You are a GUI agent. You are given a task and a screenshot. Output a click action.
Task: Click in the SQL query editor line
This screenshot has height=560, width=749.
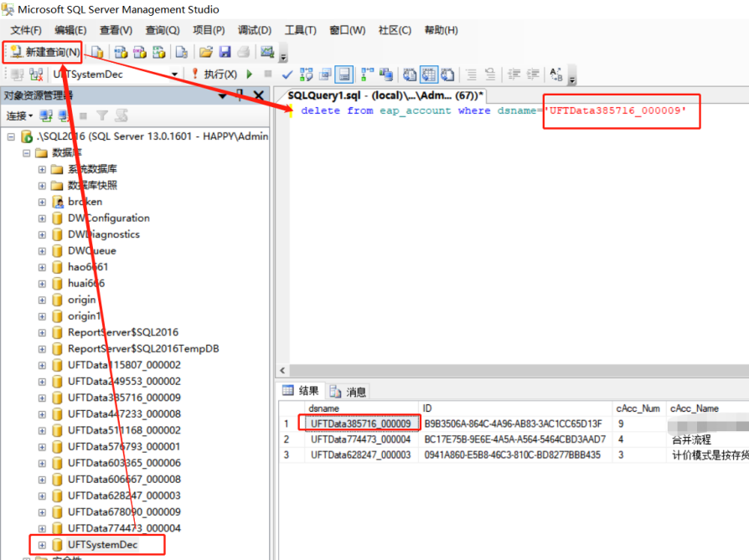494,110
